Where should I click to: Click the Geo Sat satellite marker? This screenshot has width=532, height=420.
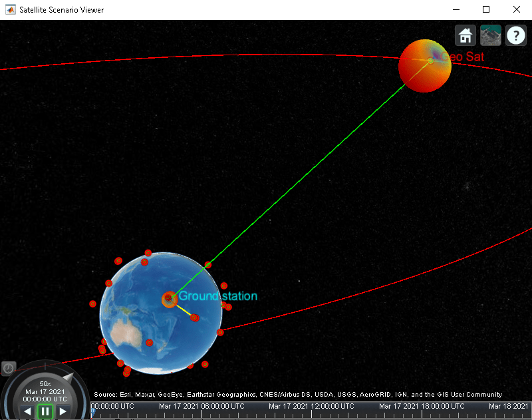click(x=430, y=61)
